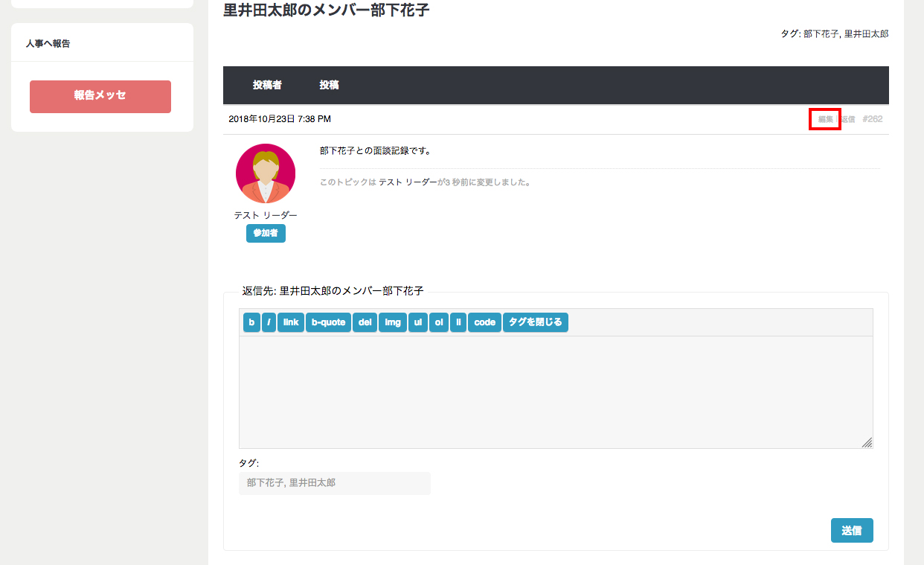Click the bold 'b' formatting button
The image size is (924, 565).
[x=251, y=322]
